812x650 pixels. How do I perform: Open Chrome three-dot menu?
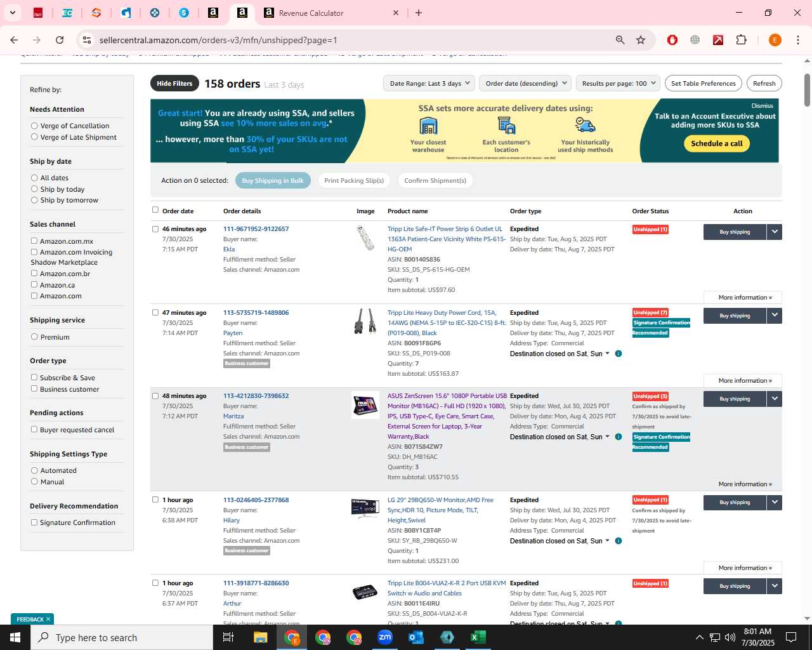[797, 40]
